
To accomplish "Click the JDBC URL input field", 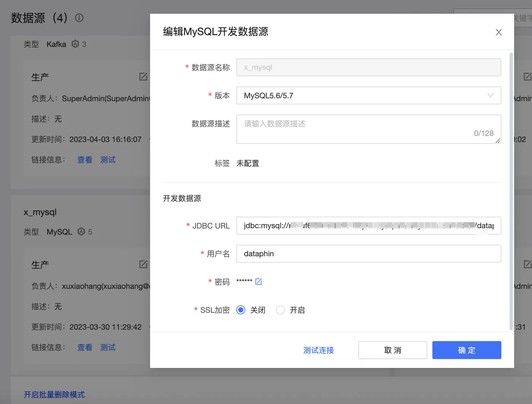I will click(x=369, y=226).
